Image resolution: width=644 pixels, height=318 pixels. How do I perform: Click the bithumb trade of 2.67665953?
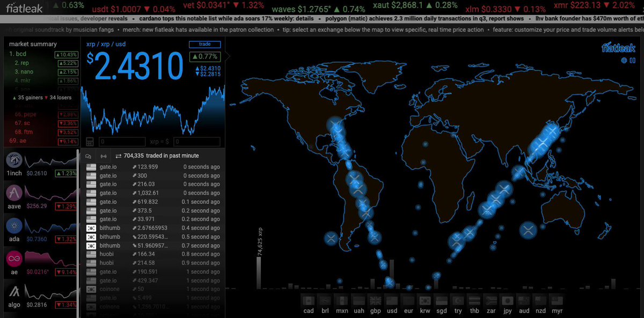click(153, 228)
